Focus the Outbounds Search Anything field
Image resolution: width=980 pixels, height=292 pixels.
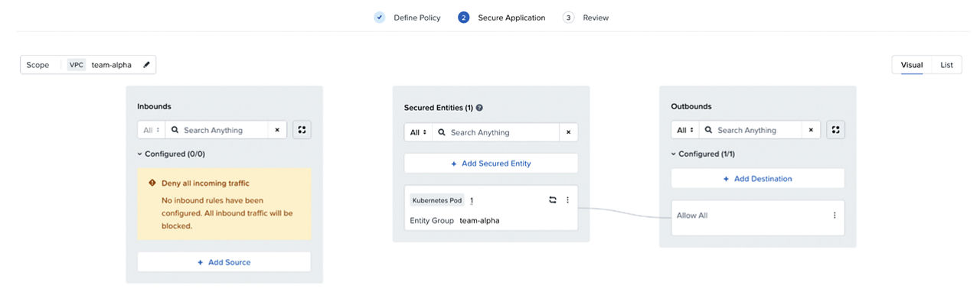(x=751, y=130)
